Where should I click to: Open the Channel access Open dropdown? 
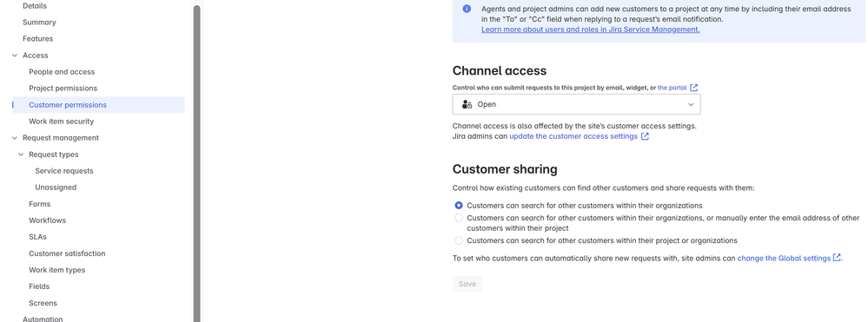pos(576,104)
